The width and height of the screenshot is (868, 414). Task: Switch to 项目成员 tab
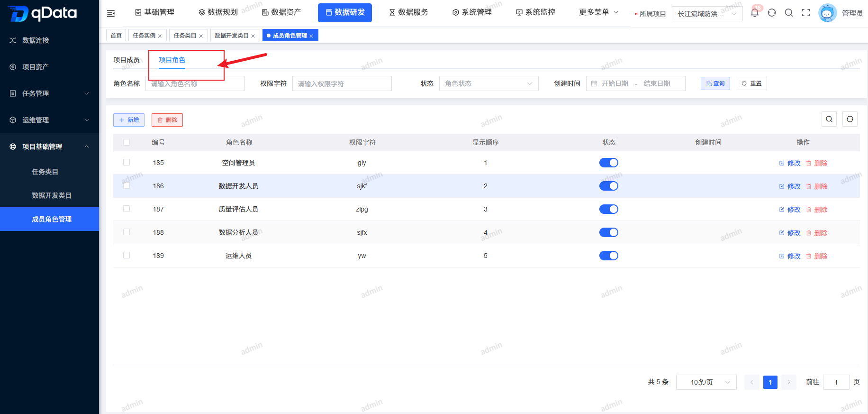pos(127,60)
